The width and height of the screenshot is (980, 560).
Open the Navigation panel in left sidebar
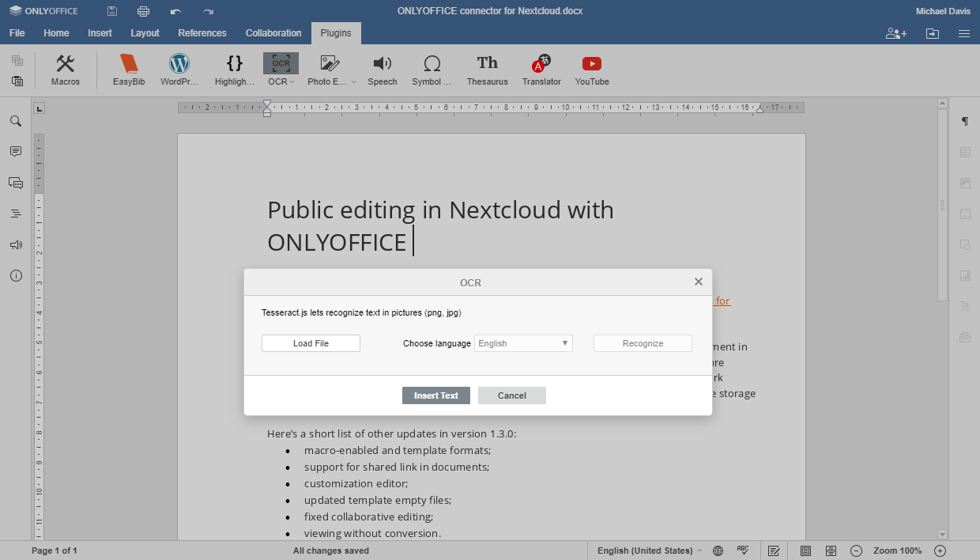[16, 214]
